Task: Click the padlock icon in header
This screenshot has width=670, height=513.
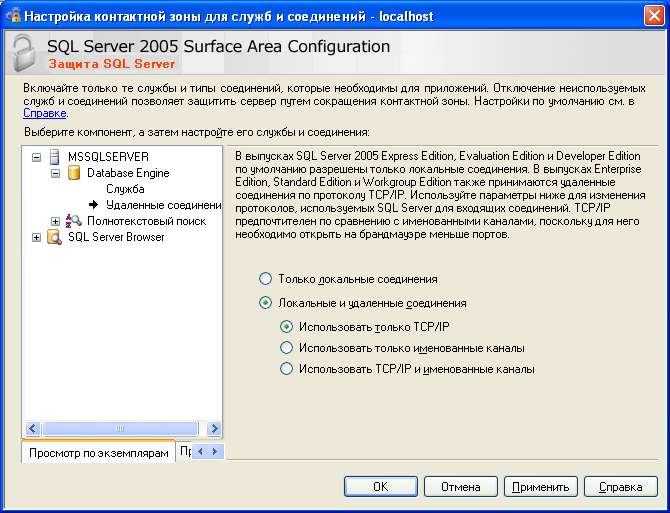Action: (22, 53)
